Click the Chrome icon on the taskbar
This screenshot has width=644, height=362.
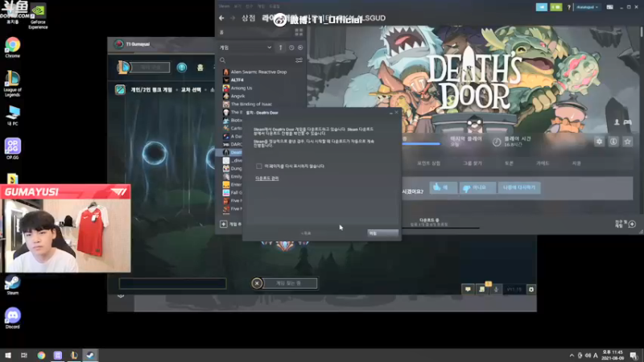(x=41, y=356)
